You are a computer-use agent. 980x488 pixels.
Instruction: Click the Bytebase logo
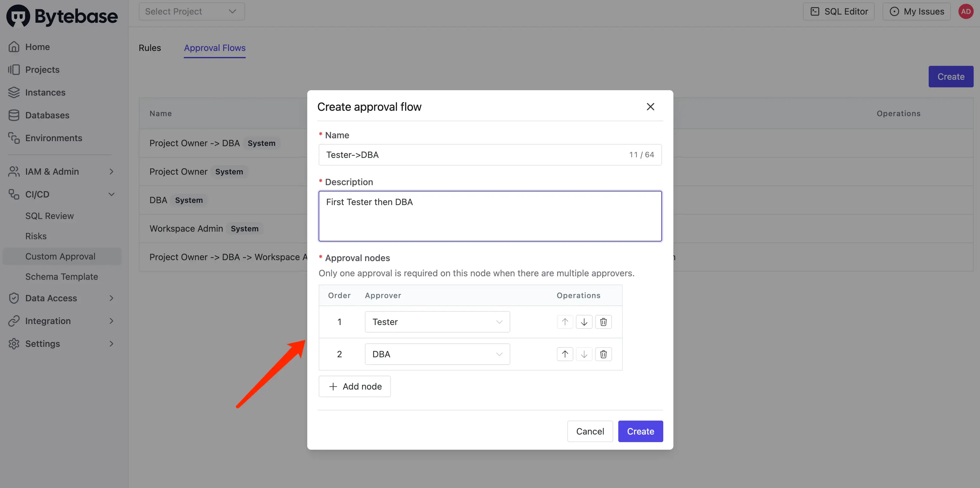click(62, 16)
